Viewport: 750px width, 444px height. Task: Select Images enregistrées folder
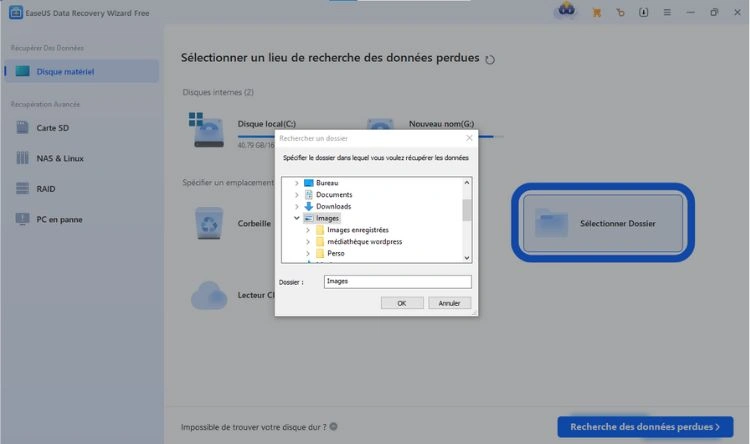[x=358, y=230]
